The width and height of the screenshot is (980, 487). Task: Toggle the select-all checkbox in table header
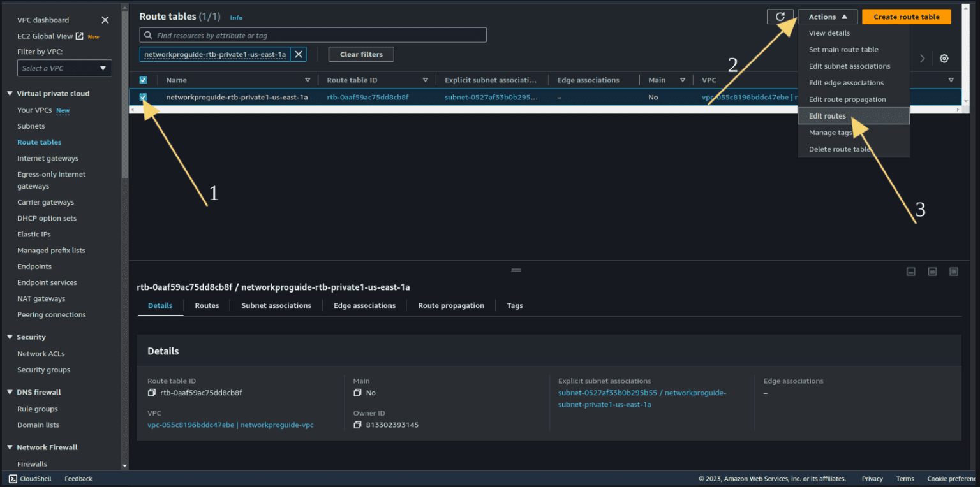coord(144,80)
